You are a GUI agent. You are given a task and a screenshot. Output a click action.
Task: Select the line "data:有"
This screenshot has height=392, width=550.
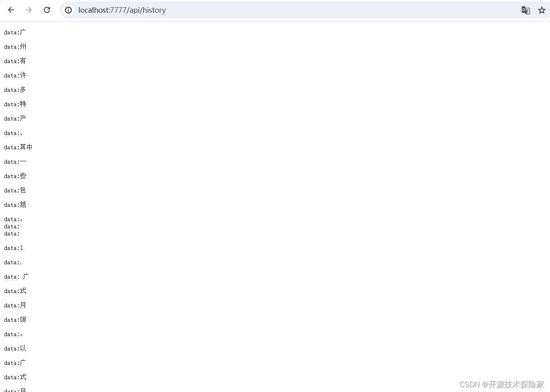pos(15,61)
